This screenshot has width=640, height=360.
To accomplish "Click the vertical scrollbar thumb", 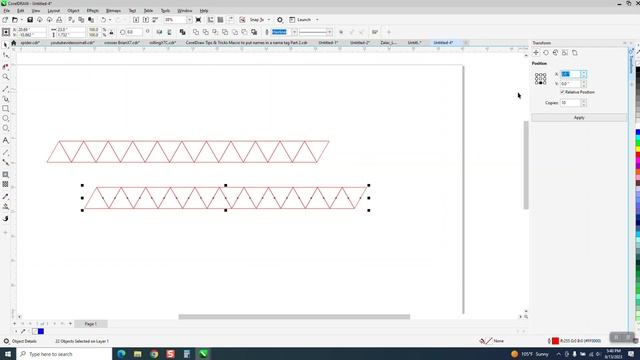I will pos(526,165).
